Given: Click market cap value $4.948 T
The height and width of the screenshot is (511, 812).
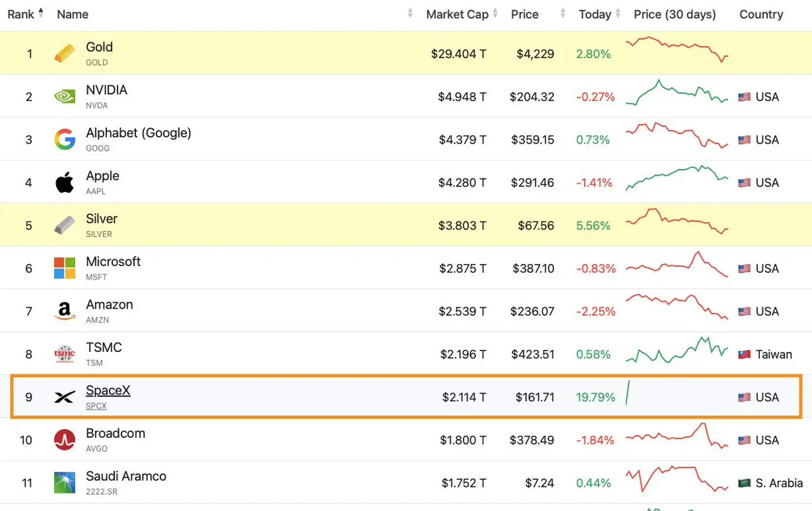Looking at the screenshot, I should click(462, 97).
